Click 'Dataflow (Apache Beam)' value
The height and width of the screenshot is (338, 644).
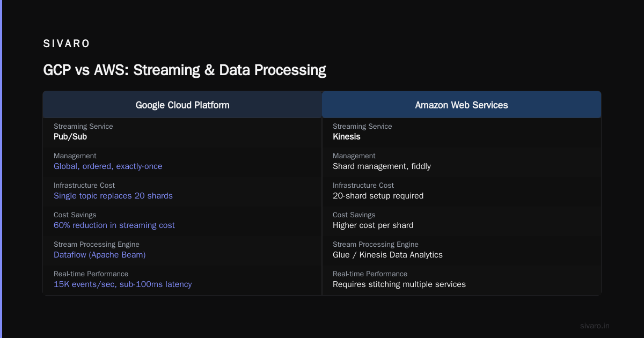[100, 255]
